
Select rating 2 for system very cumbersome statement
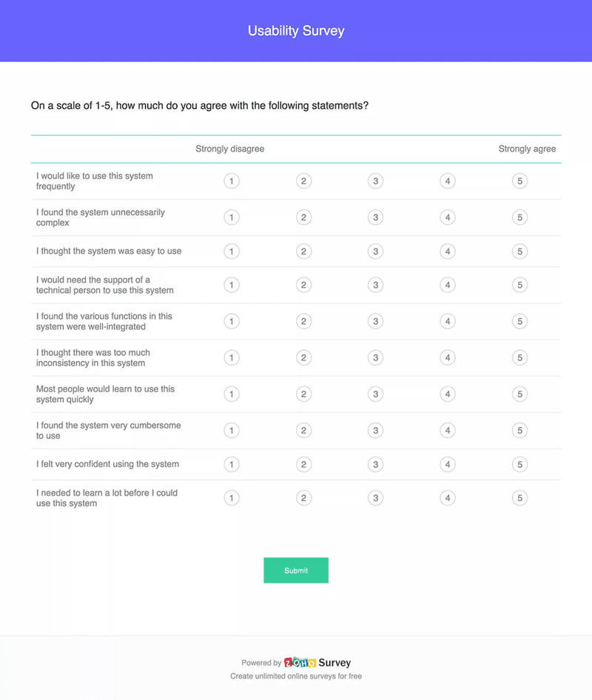(x=303, y=430)
